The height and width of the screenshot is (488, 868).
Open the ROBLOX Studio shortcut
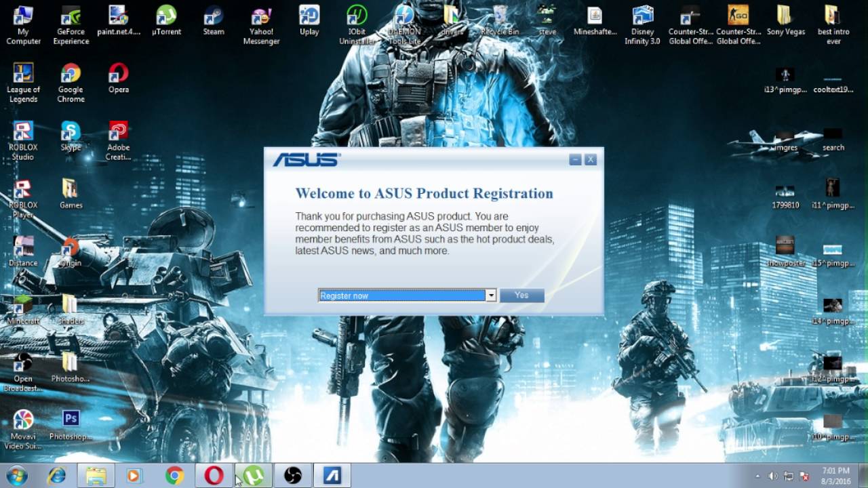(23, 141)
